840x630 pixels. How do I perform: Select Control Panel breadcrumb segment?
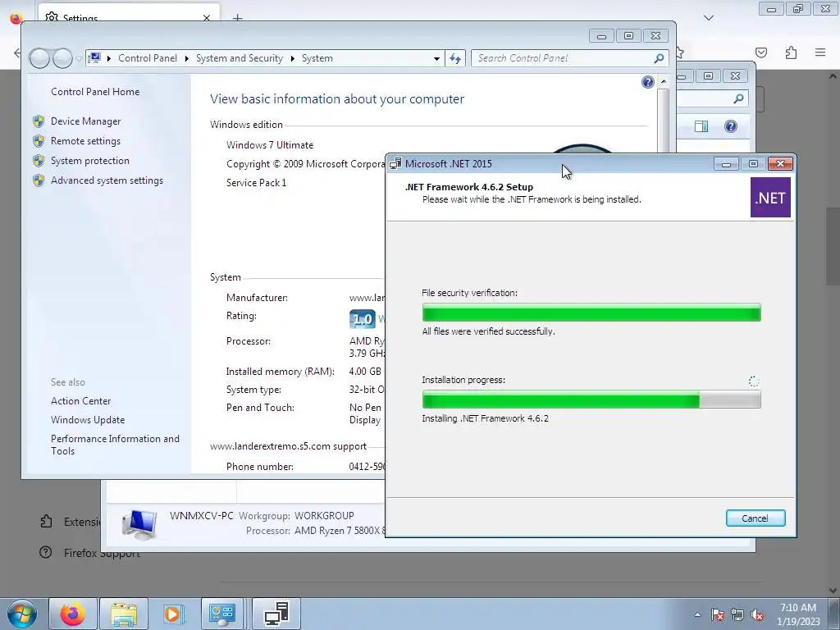(x=148, y=58)
